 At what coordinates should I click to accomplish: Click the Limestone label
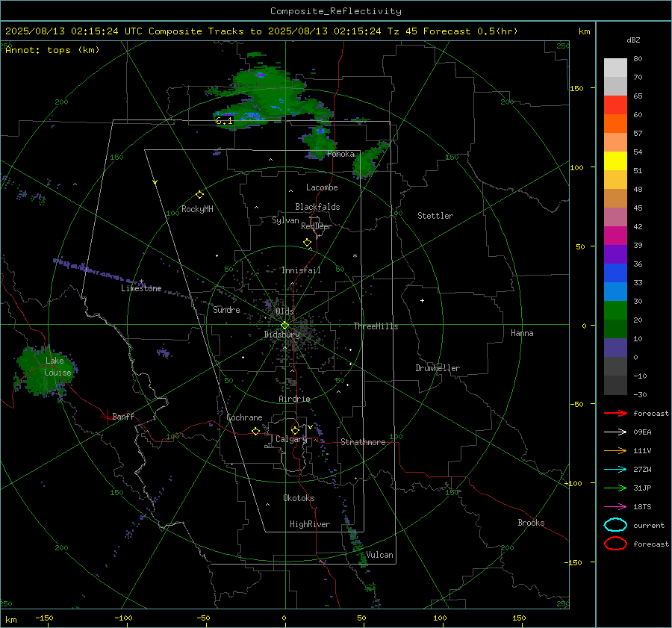click(x=141, y=288)
